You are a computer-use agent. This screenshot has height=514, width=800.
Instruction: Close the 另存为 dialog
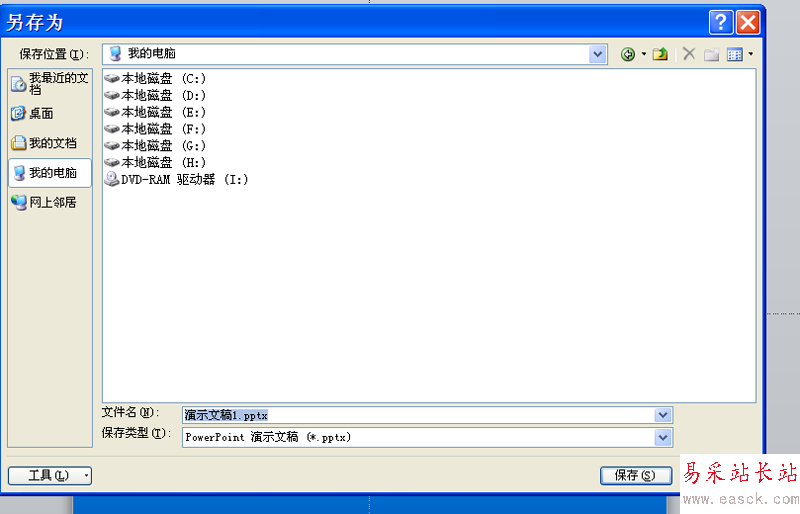[748, 22]
